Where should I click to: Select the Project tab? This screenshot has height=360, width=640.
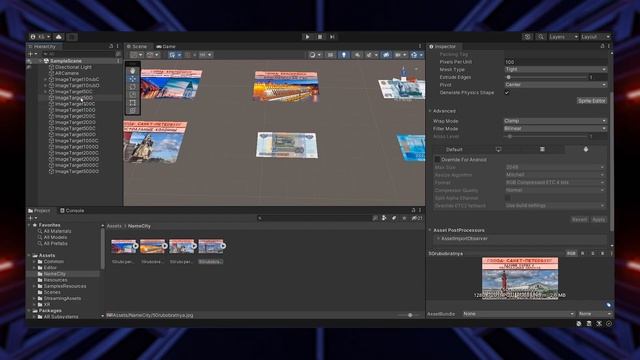pyautogui.click(x=40, y=211)
